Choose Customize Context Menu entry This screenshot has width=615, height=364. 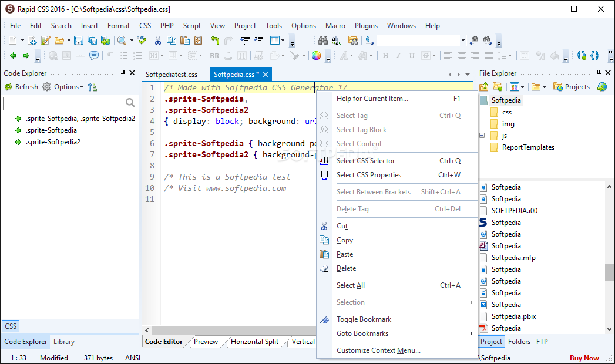[x=397, y=350]
